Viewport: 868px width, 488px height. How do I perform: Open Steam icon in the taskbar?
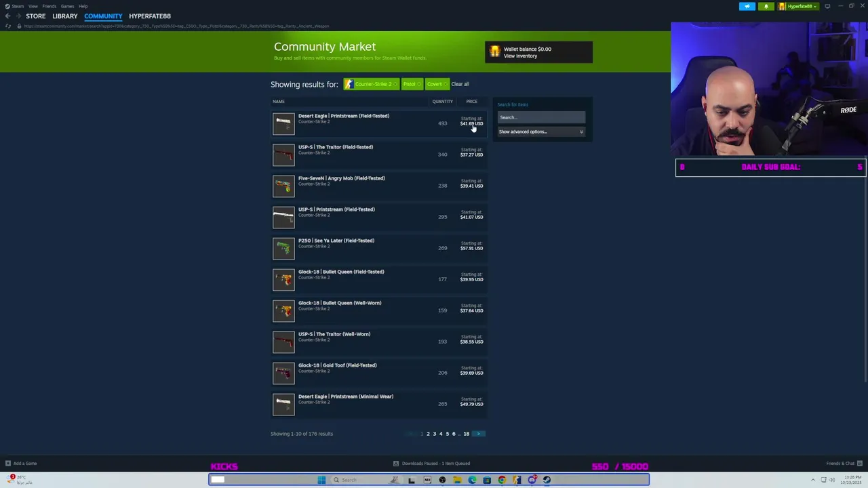pyautogui.click(x=547, y=480)
